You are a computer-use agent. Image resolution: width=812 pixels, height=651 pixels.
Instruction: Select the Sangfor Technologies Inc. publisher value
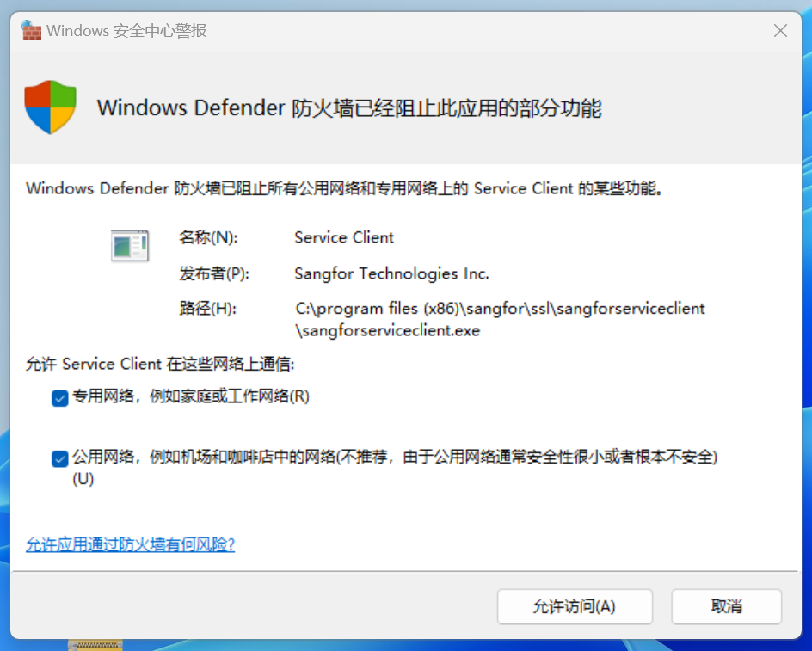point(391,273)
